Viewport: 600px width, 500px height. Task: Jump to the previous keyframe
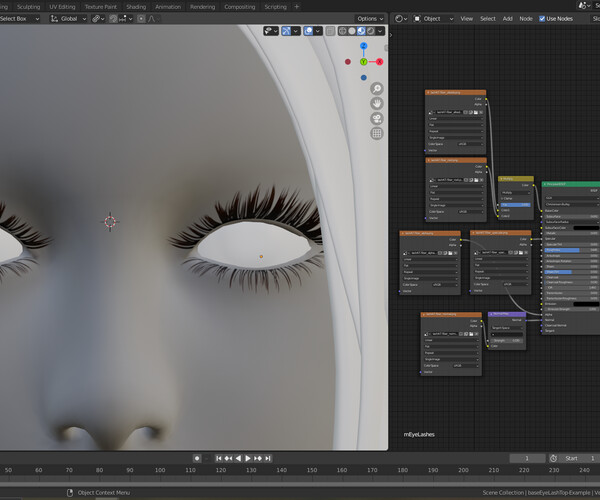[x=228, y=458]
